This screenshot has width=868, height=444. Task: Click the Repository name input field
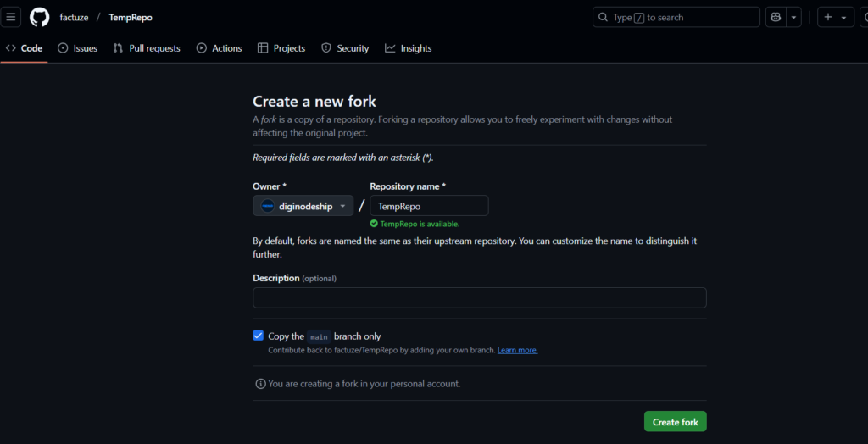[429, 206]
